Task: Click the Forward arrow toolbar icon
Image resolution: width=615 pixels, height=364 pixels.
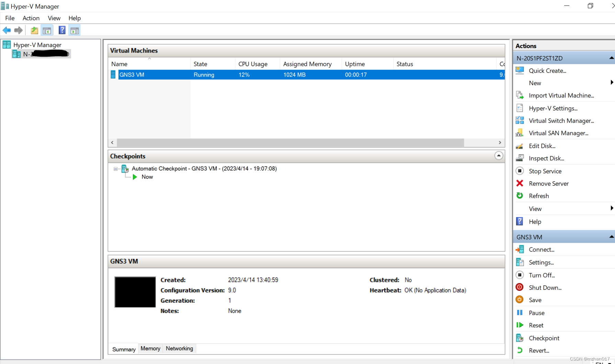Action: (19, 31)
